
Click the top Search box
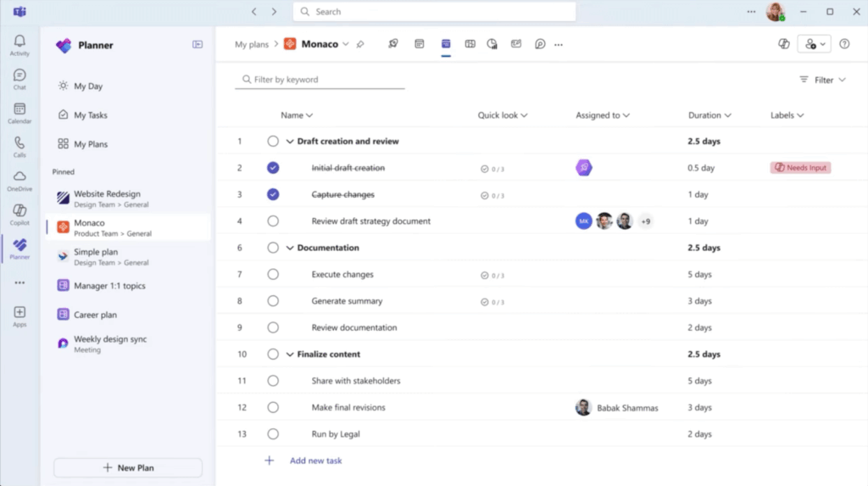(x=434, y=12)
